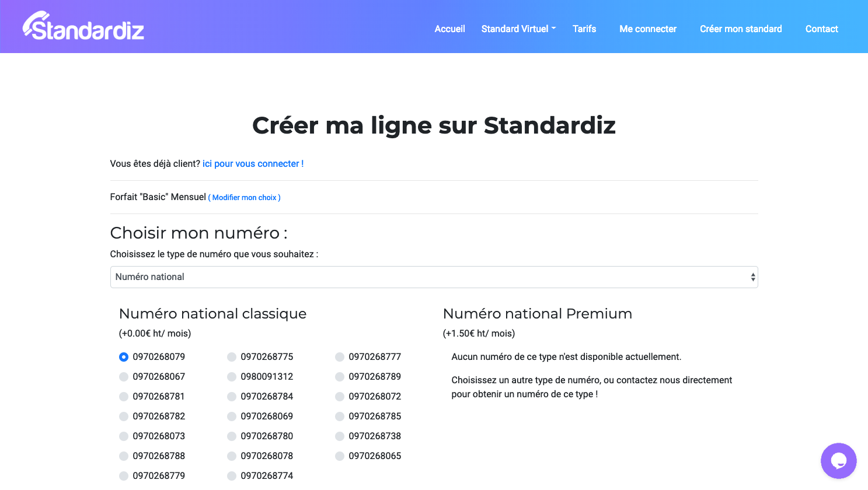Open Créer mon standard page

(741, 29)
